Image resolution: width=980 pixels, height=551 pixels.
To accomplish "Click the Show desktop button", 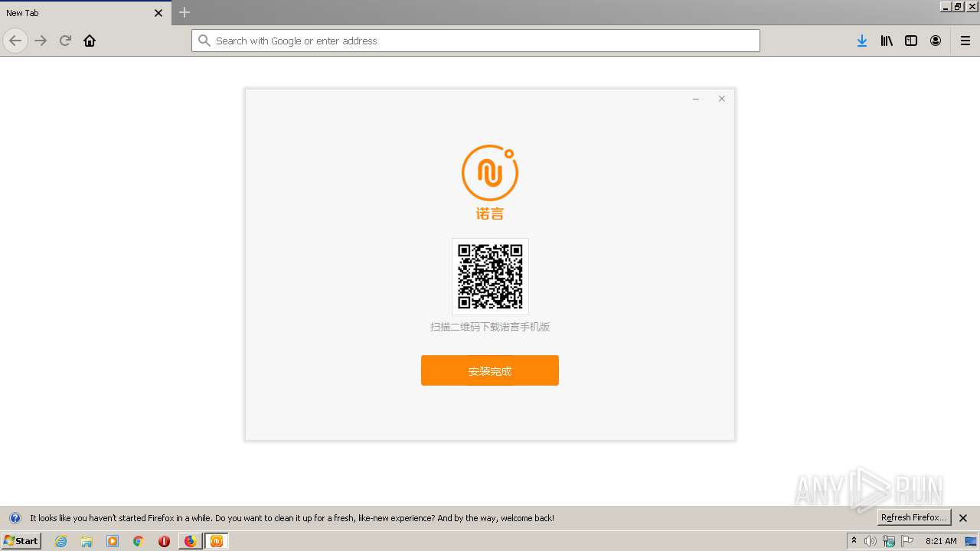I will tap(971, 541).
